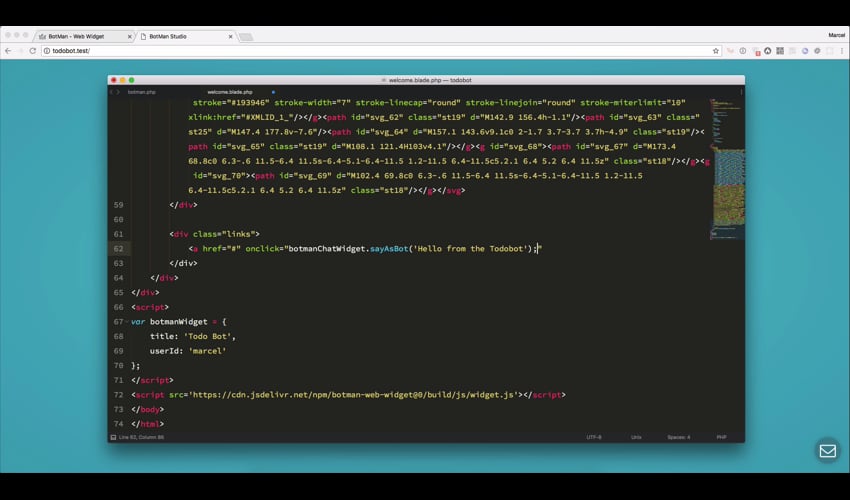Click the gear extension icon in browser toolbar

(817, 50)
